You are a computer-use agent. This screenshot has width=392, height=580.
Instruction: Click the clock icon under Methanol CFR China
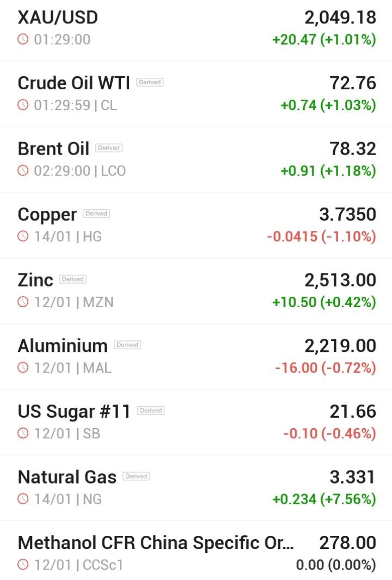click(23, 564)
